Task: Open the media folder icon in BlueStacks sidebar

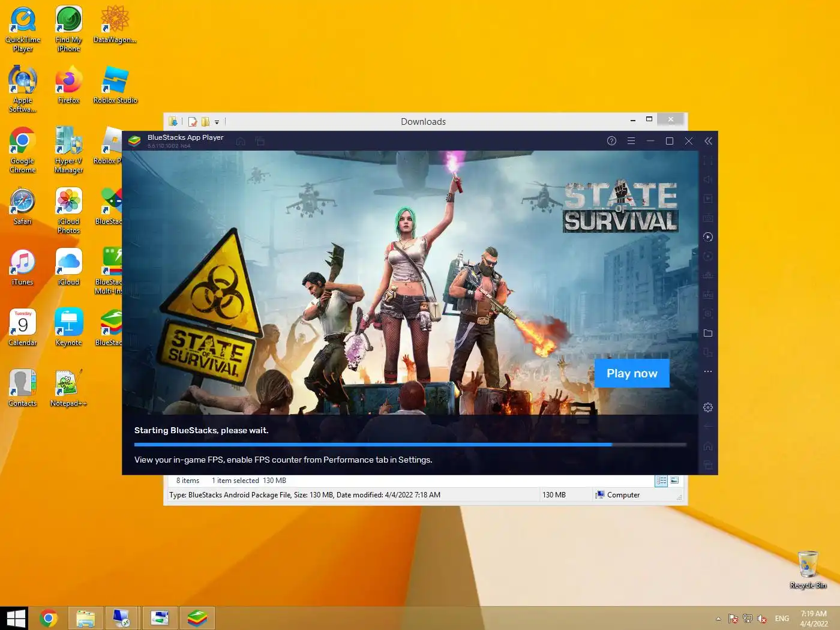Action: point(708,333)
